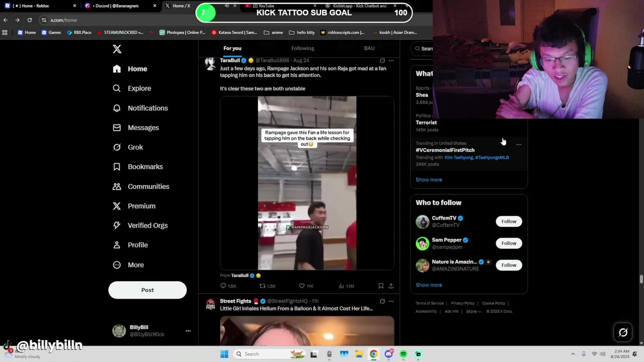Follow Sam Pepper
The image size is (644, 362).
click(x=509, y=243)
